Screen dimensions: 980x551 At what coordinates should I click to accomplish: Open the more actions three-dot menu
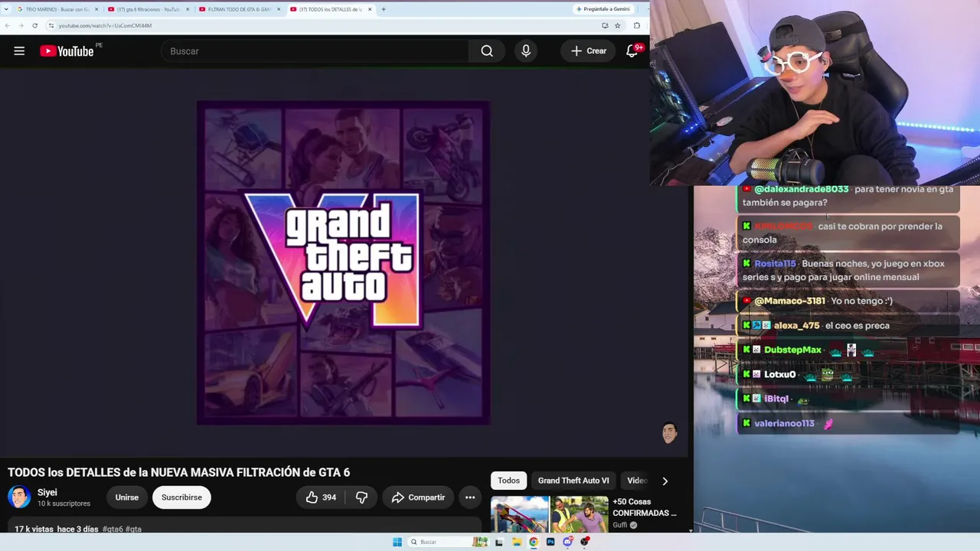[x=470, y=497]
